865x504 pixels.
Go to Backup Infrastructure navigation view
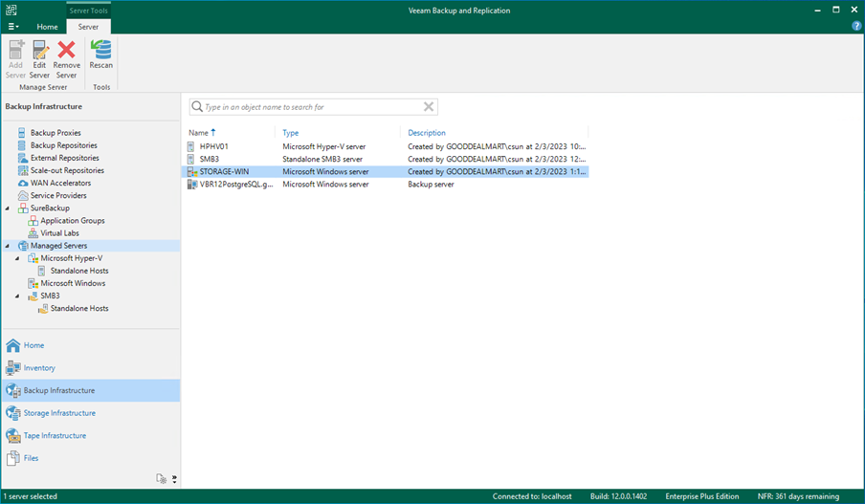[91, 391]
